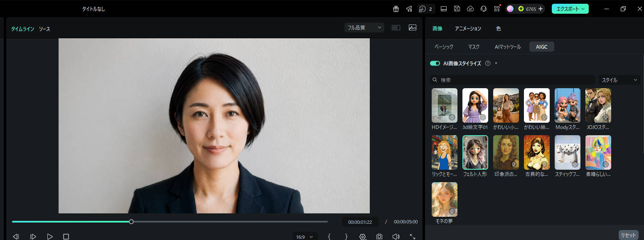This screenshot has width=644, height=240.
Task: Choose the 3d絵文字01 style thumbnail
Action: (475, 105)
